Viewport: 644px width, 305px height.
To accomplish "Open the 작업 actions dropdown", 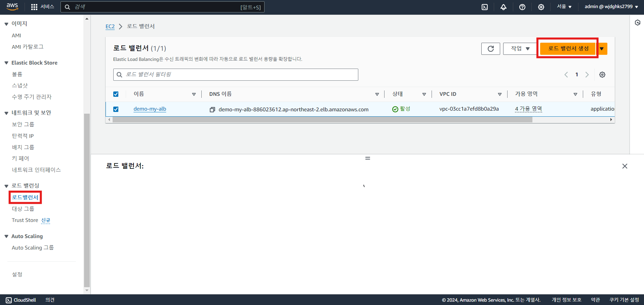I will click(x=520, y=49).
